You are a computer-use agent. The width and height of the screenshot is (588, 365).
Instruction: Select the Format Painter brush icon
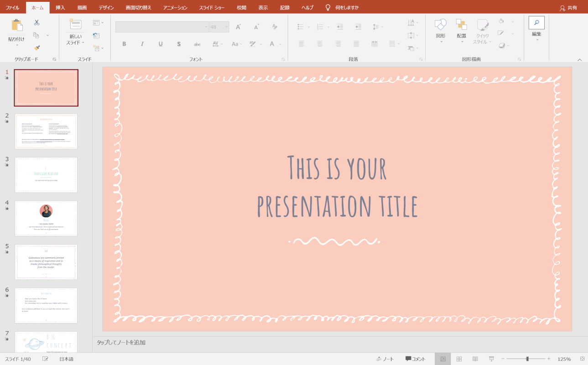pos(36,47)
